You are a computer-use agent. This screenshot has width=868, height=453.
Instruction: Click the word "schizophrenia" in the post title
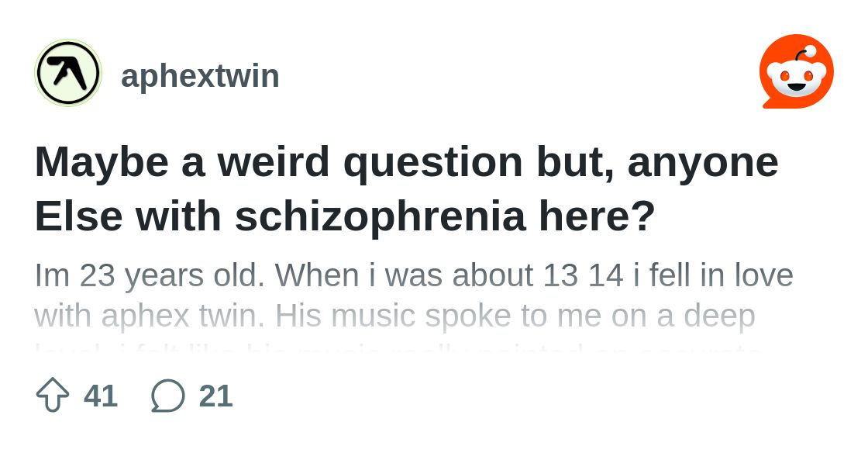pyautogui.click(x=380, y=218)
